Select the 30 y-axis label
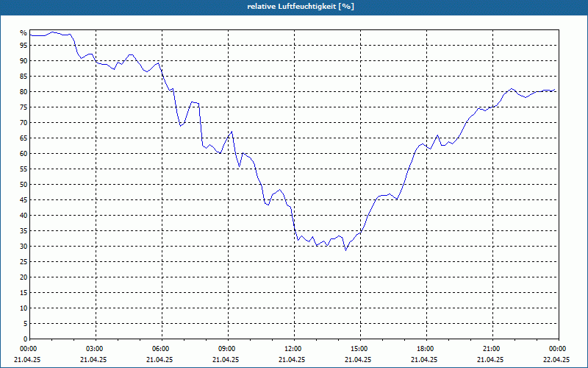 coord(24,247)
